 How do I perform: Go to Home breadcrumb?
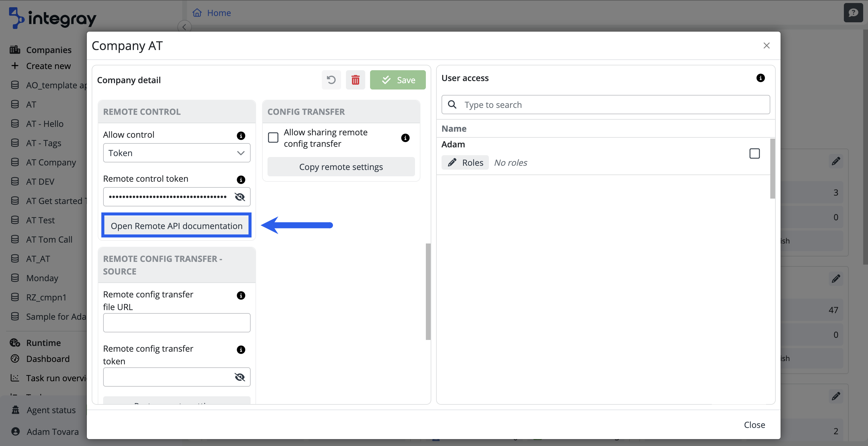(x=218, y=13)
